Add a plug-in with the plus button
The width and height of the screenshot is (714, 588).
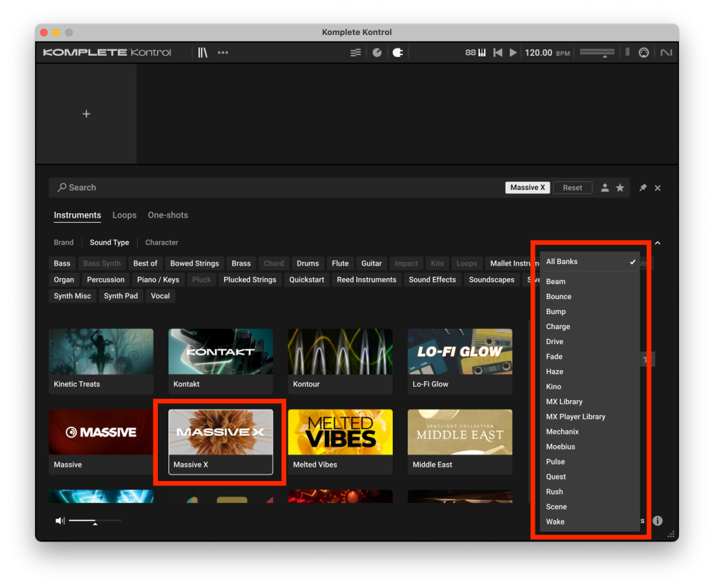point(86,113)
